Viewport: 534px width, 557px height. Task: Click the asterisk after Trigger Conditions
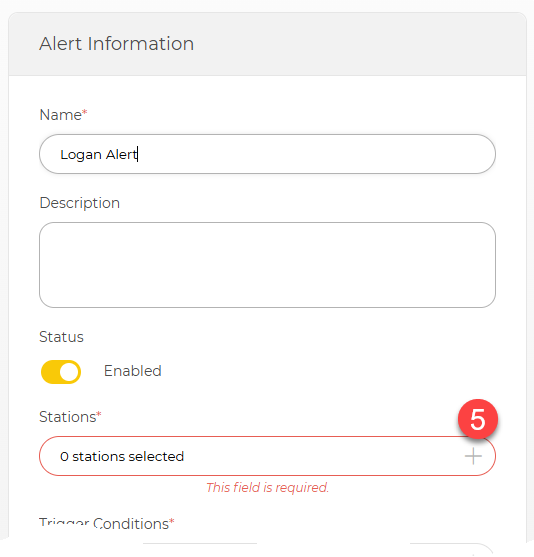pyautogui.click(x=172, y=521)
